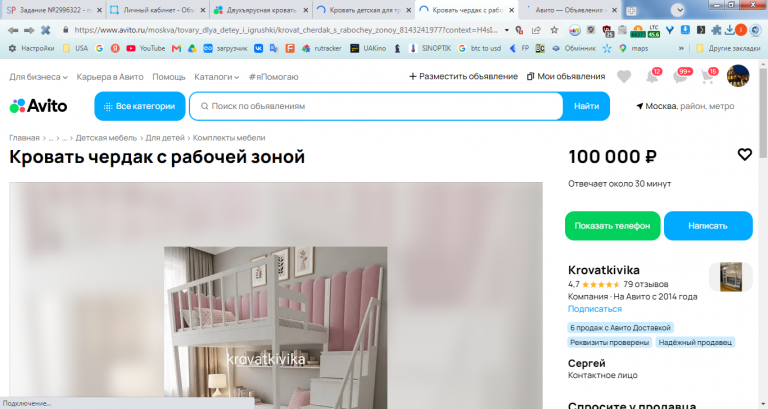The width and height of the screenshot is (768, 409).
Task: Stop loading the page
Action: pyautogui.click(x=46, y=30)
